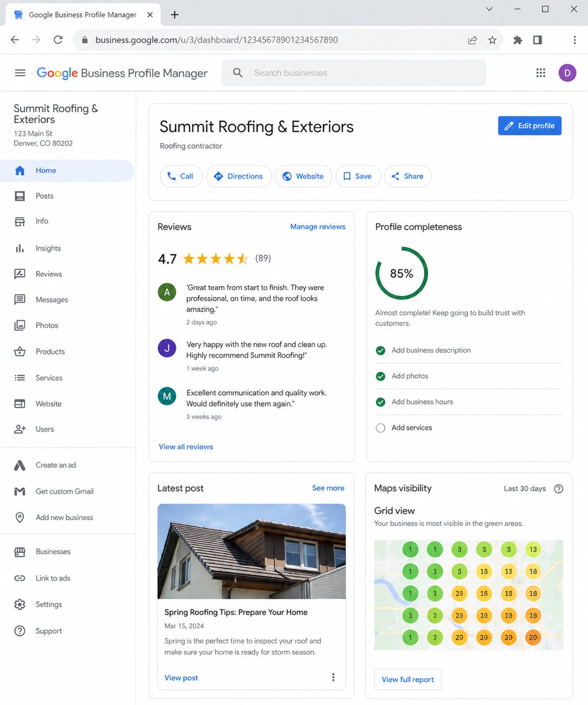Viewport: 588px width, 705px height.
Task: Open the browser extensions puzzle icon
Action: click(517, 40)
